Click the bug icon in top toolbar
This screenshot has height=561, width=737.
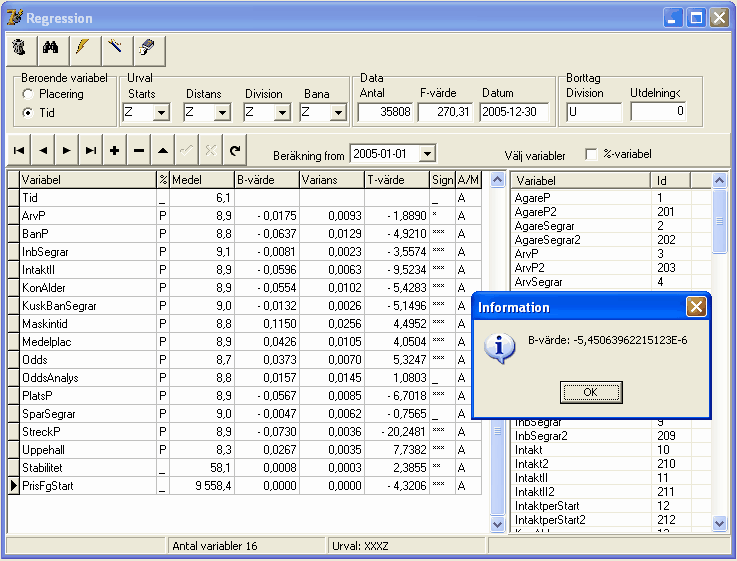click(x=20, y=48)
